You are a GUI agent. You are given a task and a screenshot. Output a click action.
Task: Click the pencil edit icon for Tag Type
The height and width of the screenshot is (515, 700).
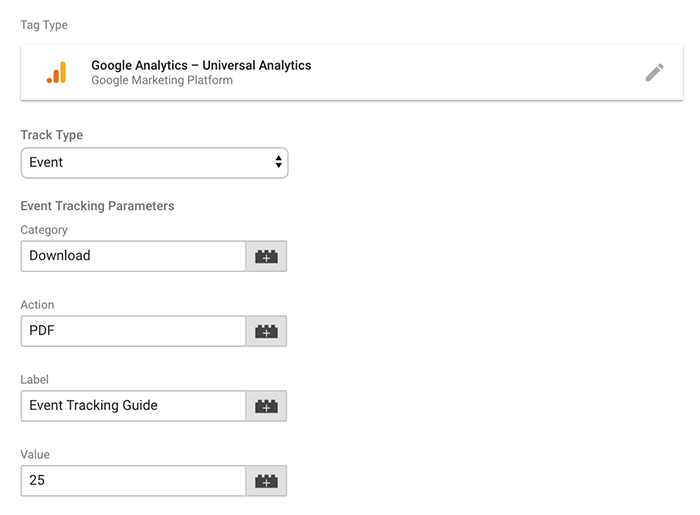[654, 72]
